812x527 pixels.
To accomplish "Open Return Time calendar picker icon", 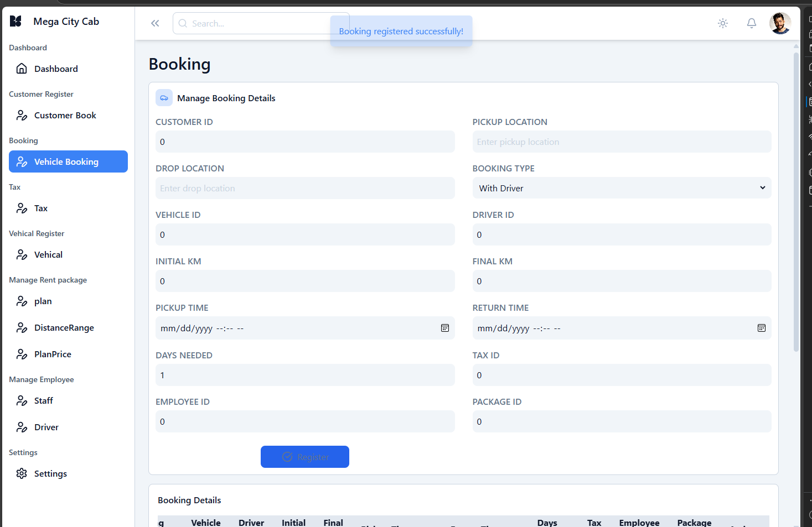I will click(762, 328).
